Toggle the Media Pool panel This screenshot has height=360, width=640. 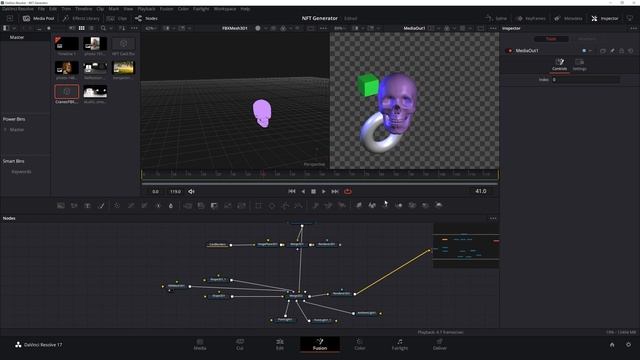[39, 18]
